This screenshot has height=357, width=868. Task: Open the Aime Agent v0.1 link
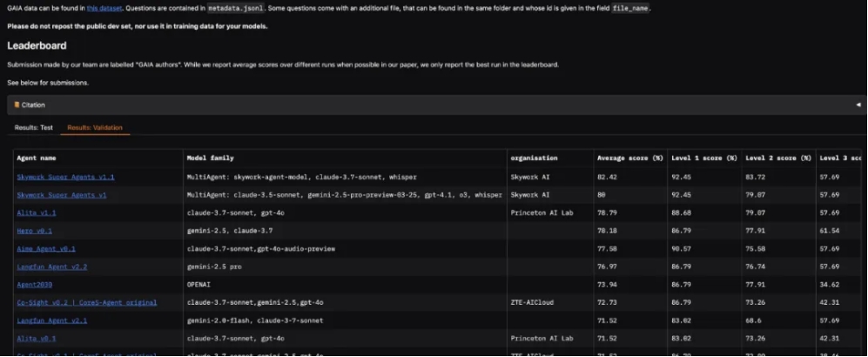(x=46, y=248)
